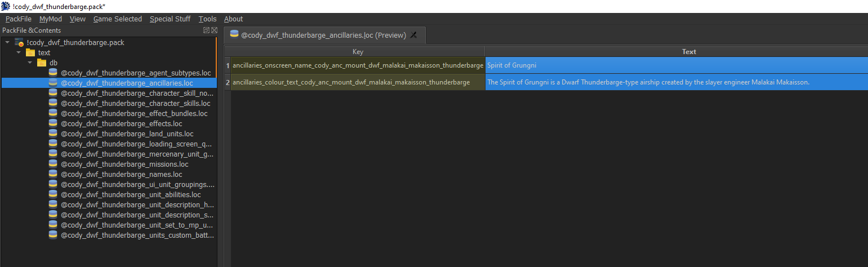Click the land_units.loc database icon
The image size is (868, 267).
(x=53, y=133)
